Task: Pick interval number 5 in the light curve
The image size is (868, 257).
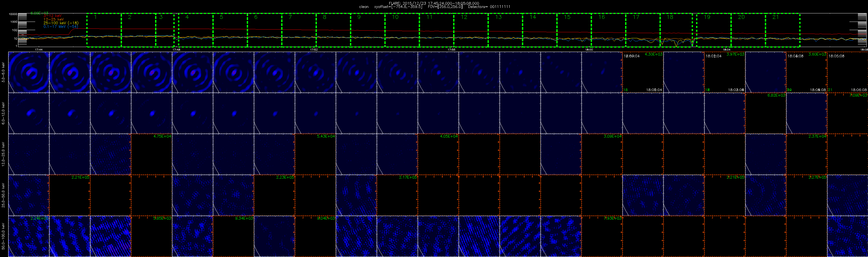Action: (221, 17)
